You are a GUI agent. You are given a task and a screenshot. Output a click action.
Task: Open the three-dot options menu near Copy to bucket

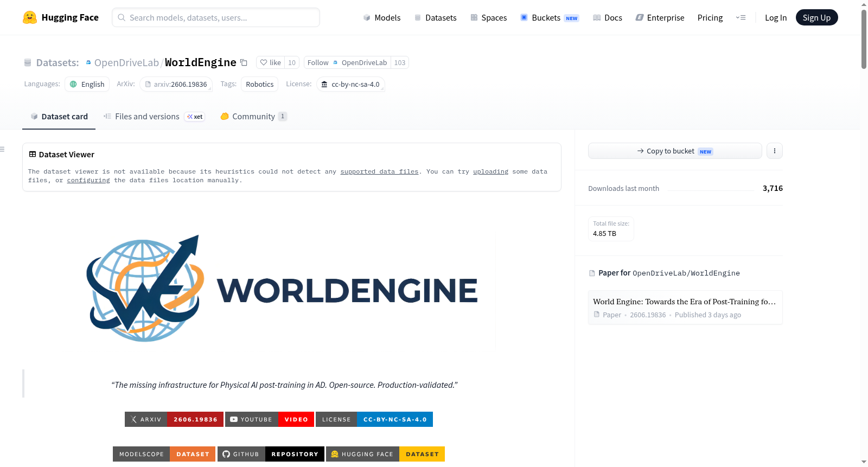pos(775,151)
